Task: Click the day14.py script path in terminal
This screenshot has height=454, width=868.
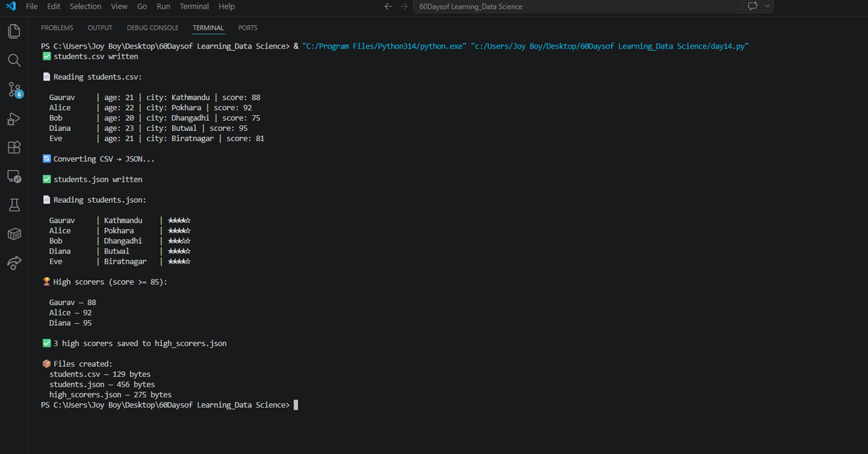Action: coord(610,46)
